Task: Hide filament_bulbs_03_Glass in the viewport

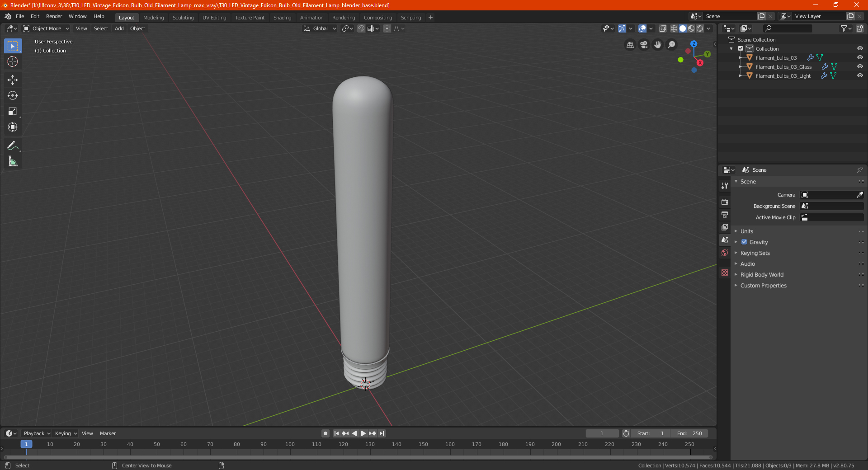Action: (860, 66)
